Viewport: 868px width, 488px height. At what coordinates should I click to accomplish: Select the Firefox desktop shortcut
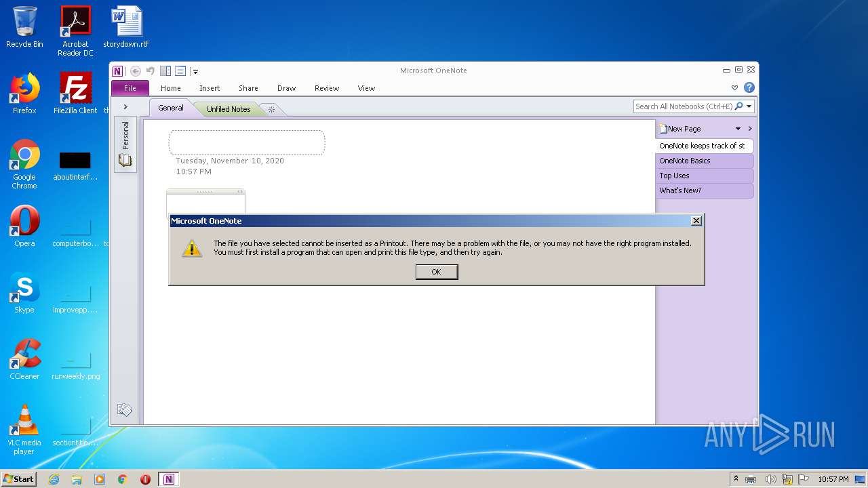24,94
